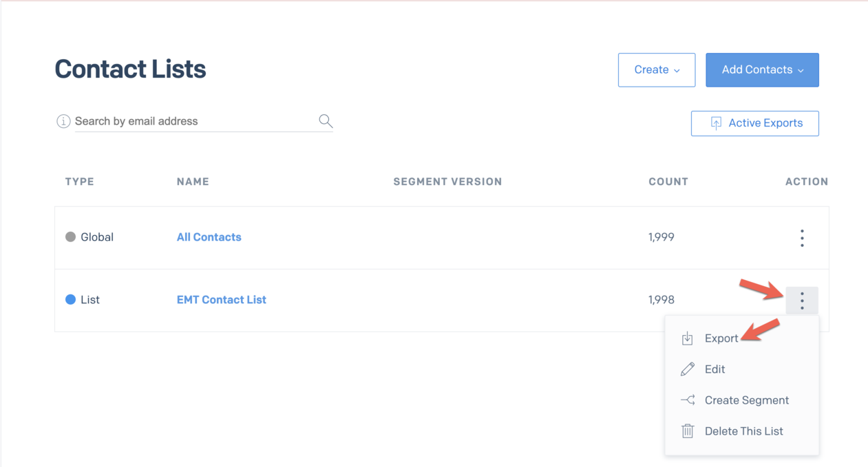Click the Create Segment branch icon
The width and height of the screenshot is (868, 467).
tap(687, 400)
